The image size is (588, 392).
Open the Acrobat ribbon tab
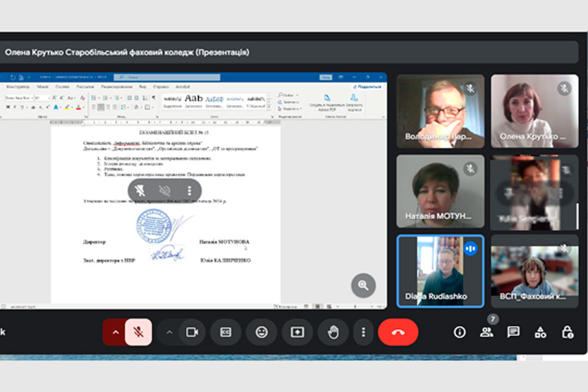183,87
